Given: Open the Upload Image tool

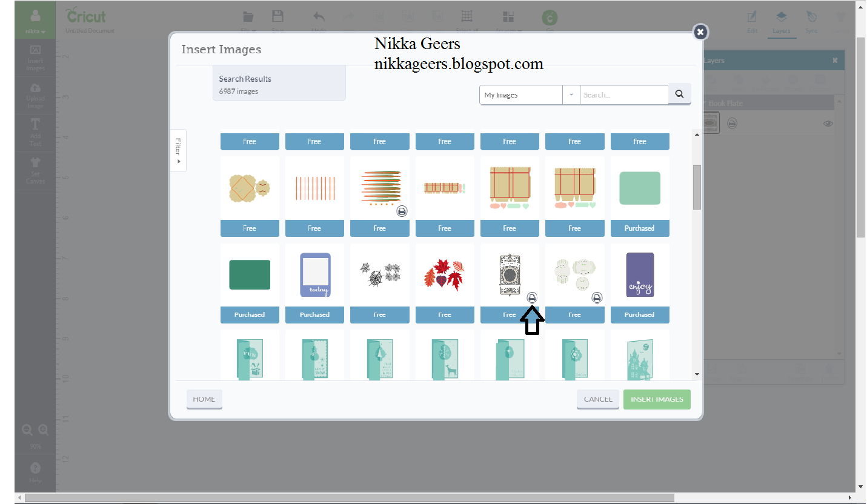Looking at the screenshot, I should [x=35, y=96].
